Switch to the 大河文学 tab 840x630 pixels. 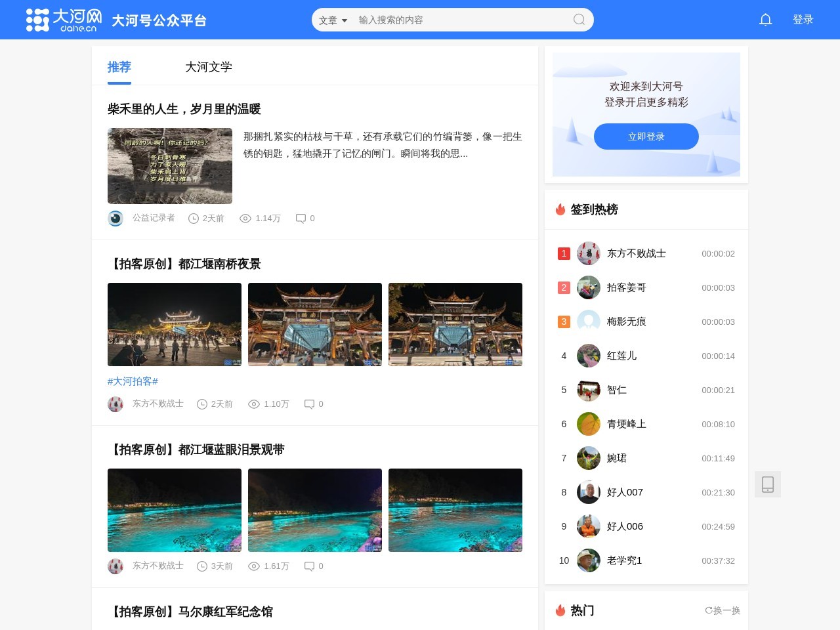pyautogui.click(x=209, y=67)
